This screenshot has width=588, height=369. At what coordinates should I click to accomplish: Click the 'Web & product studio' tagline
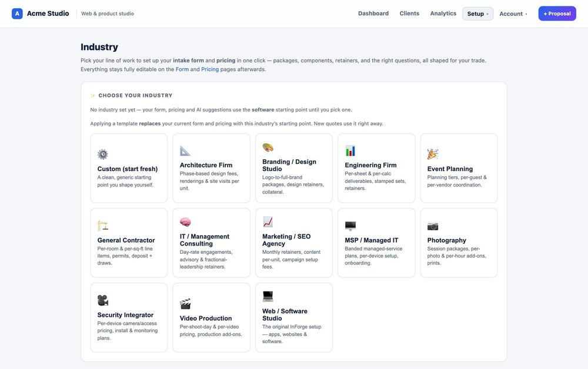click(x=107, y=14)
